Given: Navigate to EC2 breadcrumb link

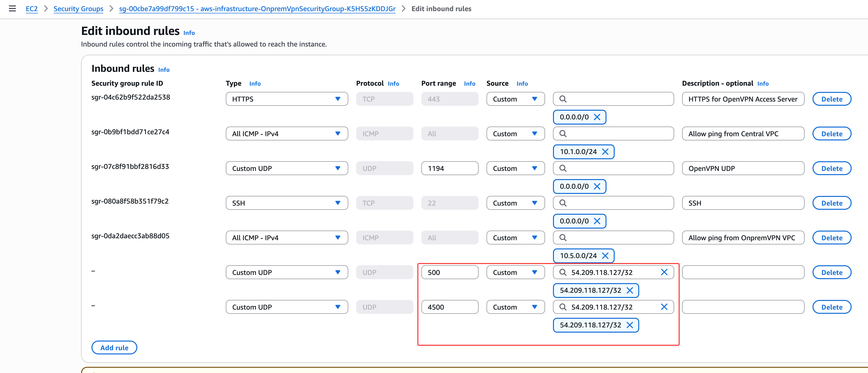Looking at the screenshot, I should (x=32, y=9).
